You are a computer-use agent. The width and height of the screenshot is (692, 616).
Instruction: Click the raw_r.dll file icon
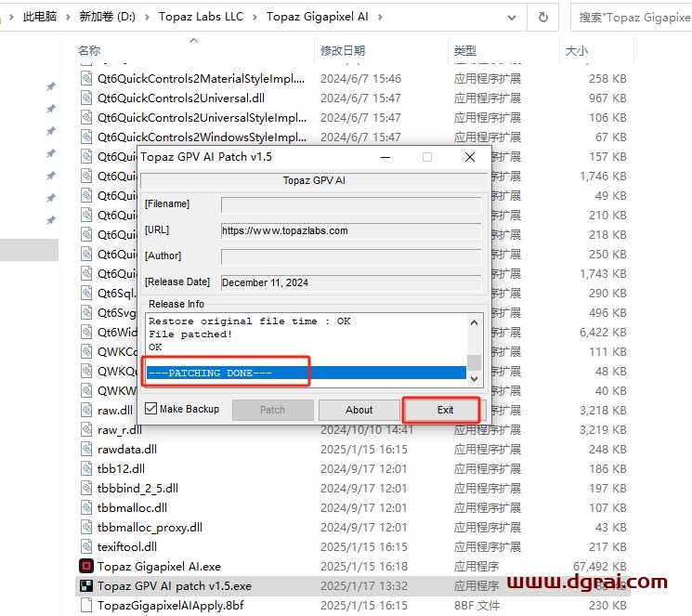click(86, 429)
